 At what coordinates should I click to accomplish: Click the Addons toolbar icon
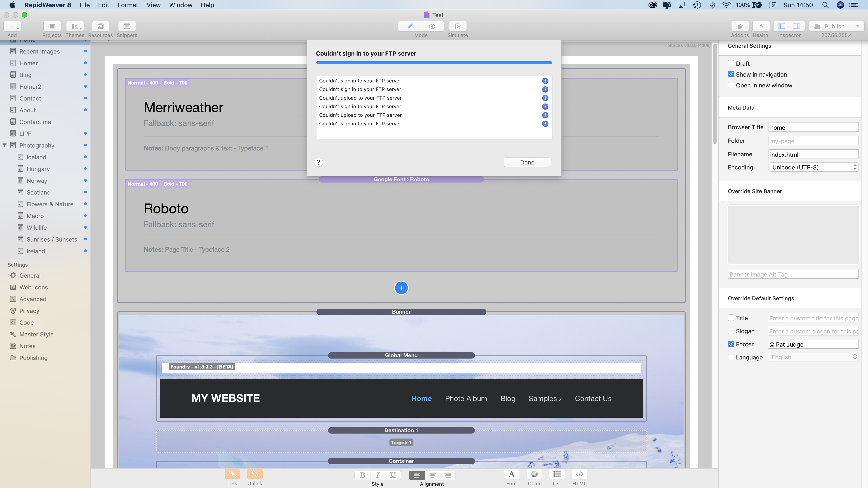740,26
